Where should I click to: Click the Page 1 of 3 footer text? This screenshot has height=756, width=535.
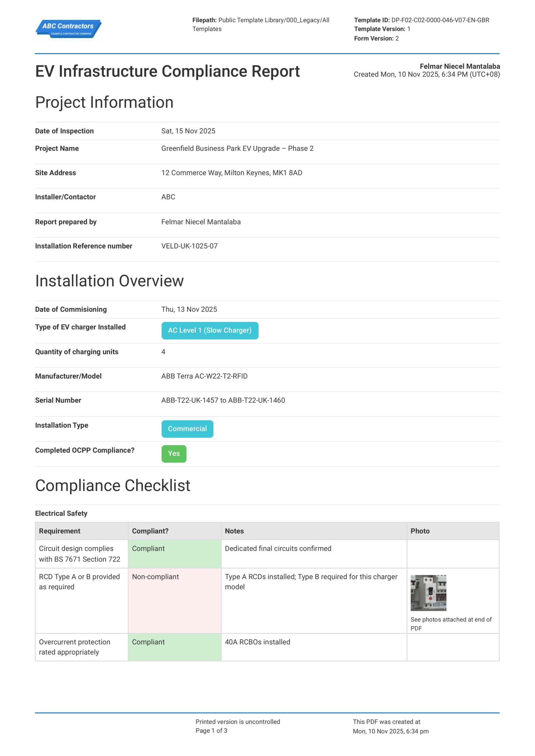pyautogui.click(x=211, y=731)
